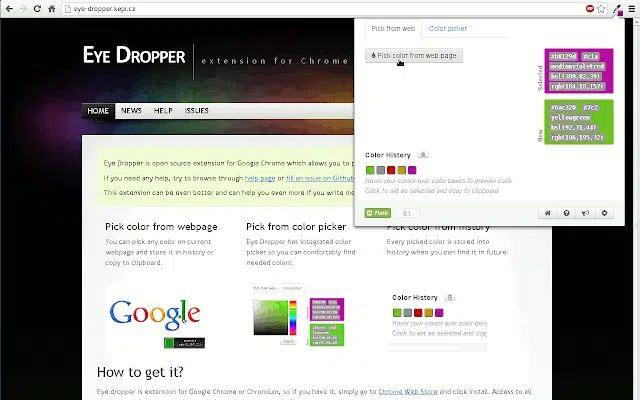The height and width of the screenshot is (400, 640).
Task: Click the home icon in popup footer
Action: coord(547,213)
